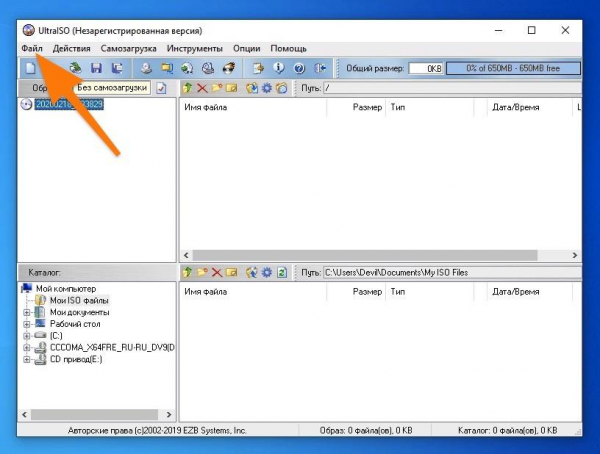Click the catalog tree horizontal scrollbar thumb

[x=95, y=415]
